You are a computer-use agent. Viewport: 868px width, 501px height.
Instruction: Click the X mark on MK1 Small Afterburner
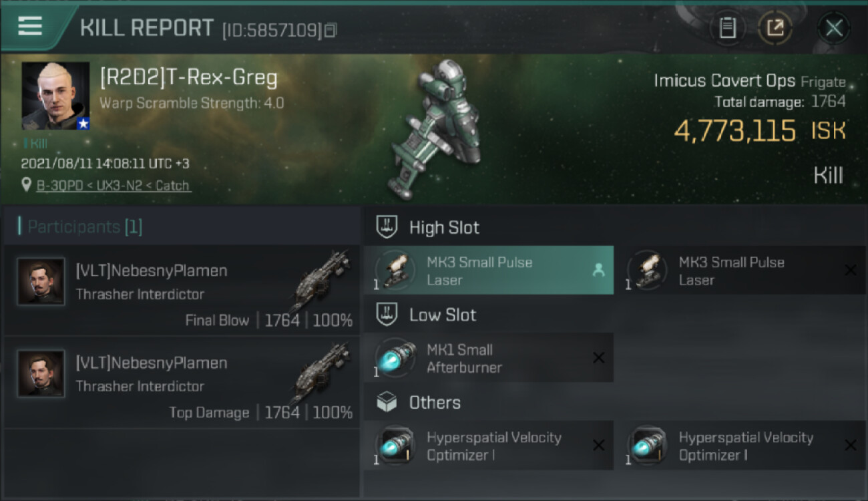598,358
